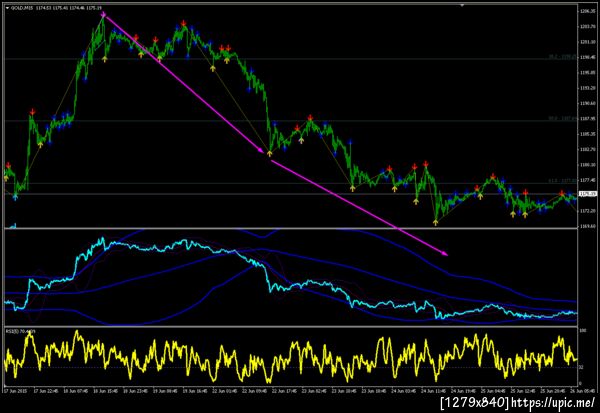Open the chart menu triangle beside GOLD,M15
The width and height of the screenshot is (600, 413).
[7, 8]
